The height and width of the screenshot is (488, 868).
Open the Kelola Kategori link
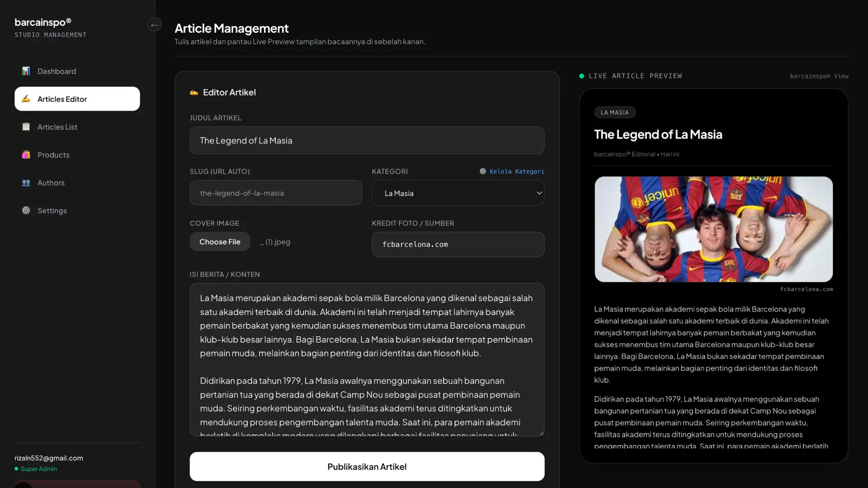coord(517,171)
